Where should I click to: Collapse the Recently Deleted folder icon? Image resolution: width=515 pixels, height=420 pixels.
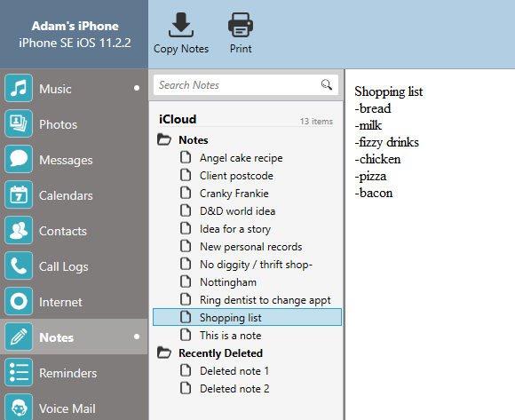point(164,353)
